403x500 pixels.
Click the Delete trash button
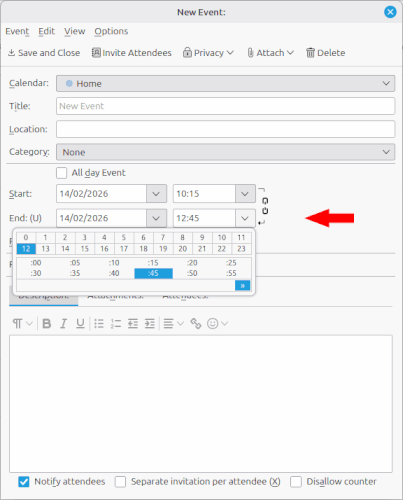click(326, 53)
